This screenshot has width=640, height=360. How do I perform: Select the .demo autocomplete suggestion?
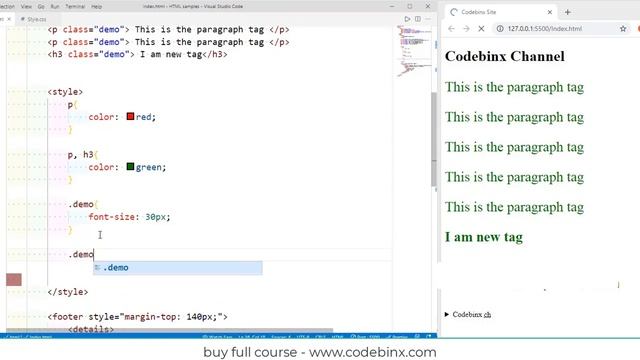pyautogui.click(x=178, y=268)
